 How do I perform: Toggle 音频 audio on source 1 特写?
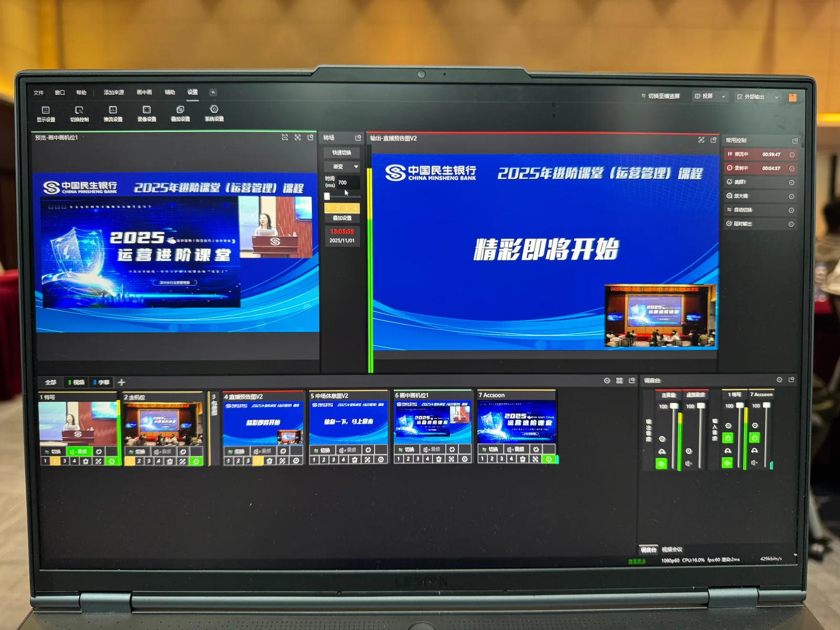click(x=78, y=451)
